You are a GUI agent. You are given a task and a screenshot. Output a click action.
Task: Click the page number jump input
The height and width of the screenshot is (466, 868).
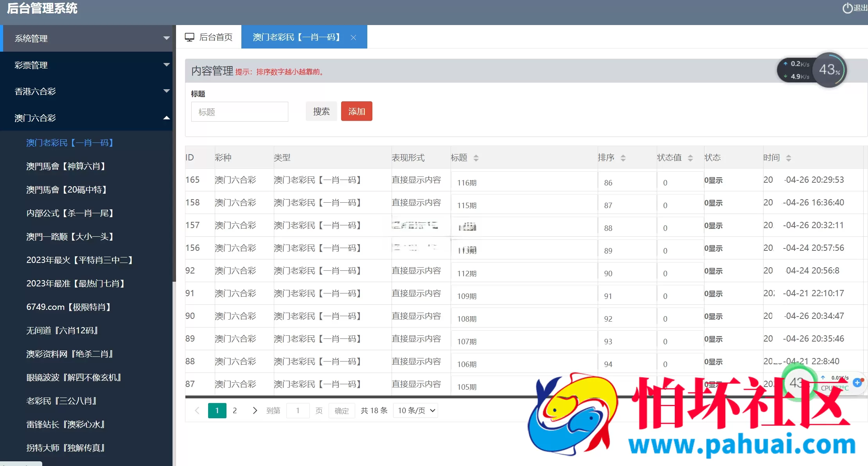coord(298,411)
